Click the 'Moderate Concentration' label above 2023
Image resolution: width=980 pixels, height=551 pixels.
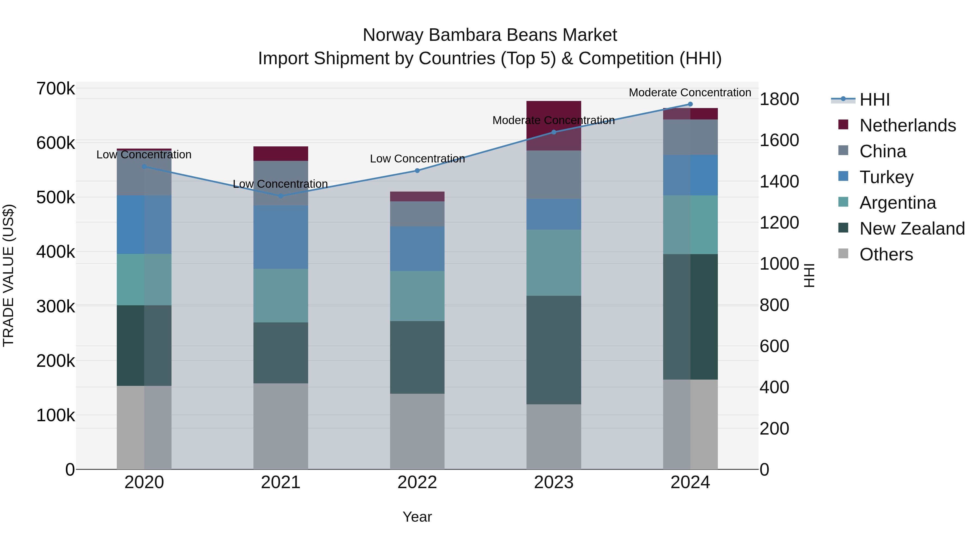click(553, 121)
